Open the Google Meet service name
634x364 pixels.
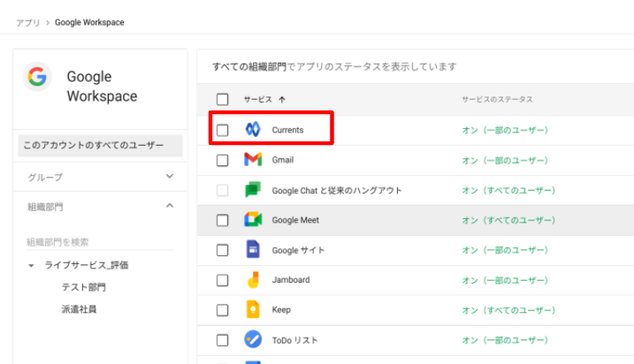tap(295, 220)
